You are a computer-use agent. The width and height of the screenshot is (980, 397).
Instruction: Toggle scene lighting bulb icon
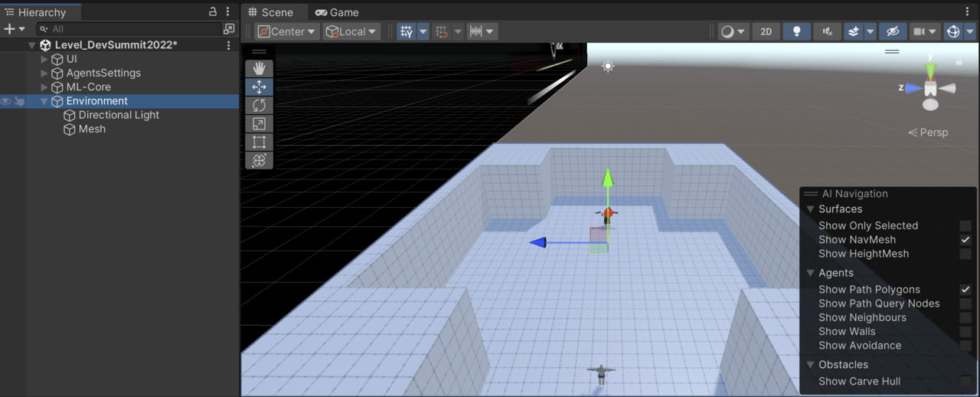coord(797,31)
